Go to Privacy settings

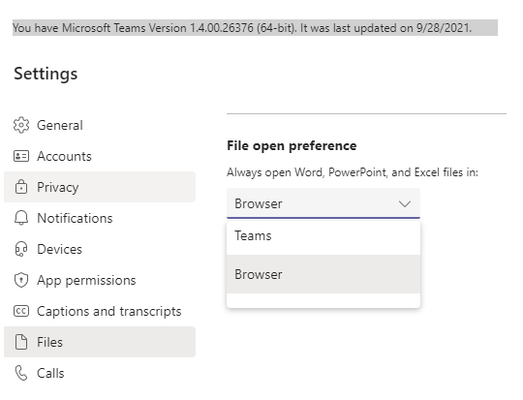click(x=99, y=187)
